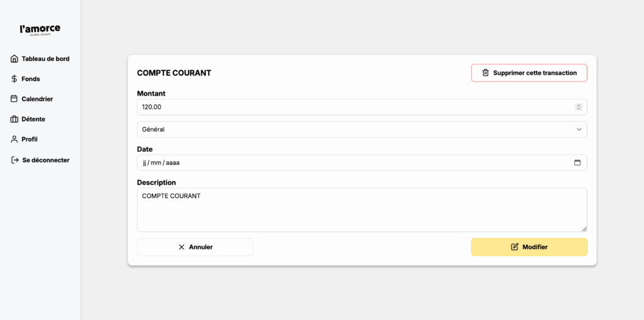The image size is (644, 320).
Task: Click the Montant spinner arrows
Action: [x=579, y=107]
